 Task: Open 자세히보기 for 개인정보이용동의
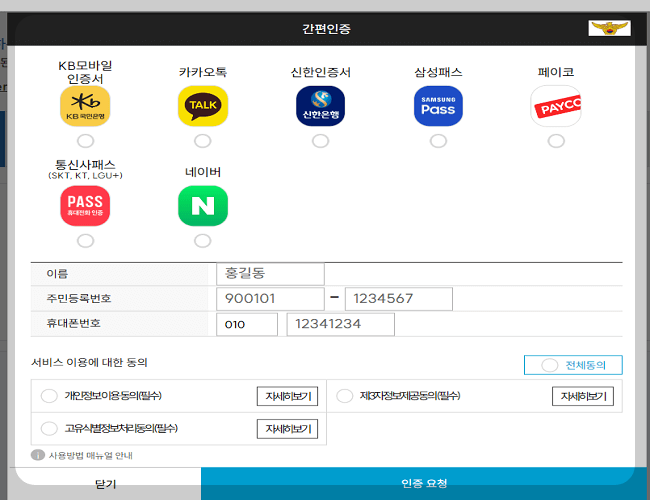(288, 396)
